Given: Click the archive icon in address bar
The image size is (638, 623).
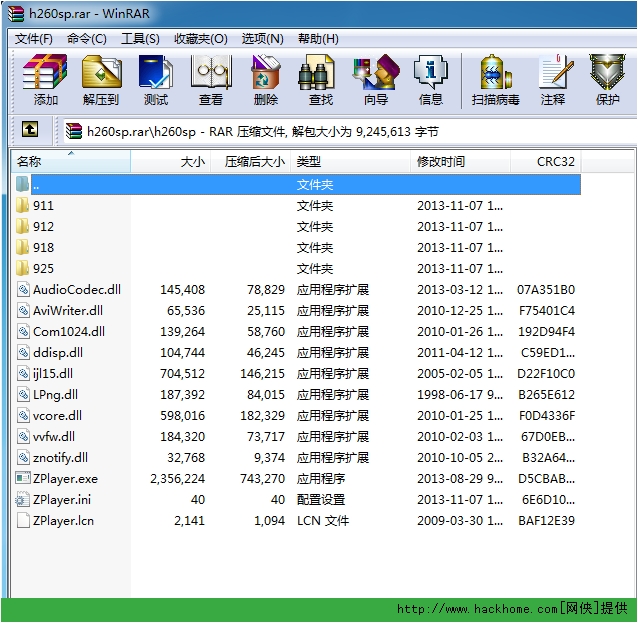Looking at the screenshot, I should [x=74, y=131].
